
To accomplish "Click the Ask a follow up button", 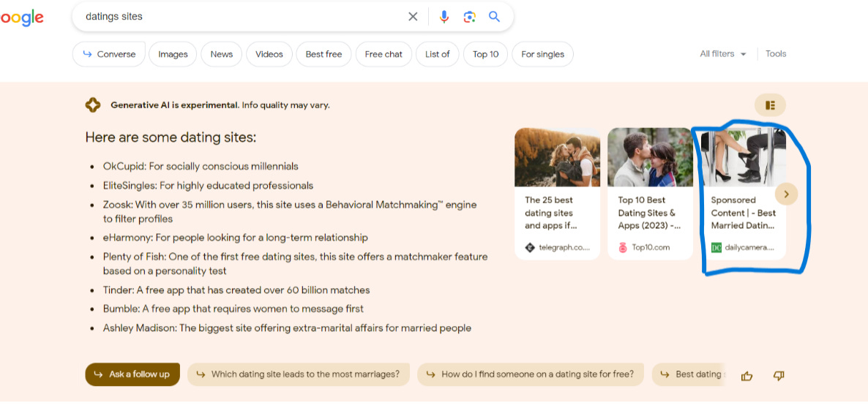I will point(132,374).
